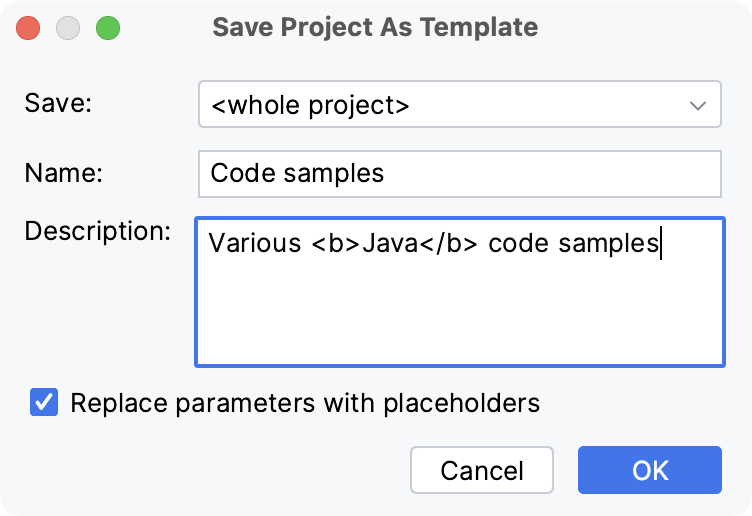Click 'Replace parameters with placeholders' label
Image resolution: width=752 pixels, height=516 pixels.
point(305,403)
